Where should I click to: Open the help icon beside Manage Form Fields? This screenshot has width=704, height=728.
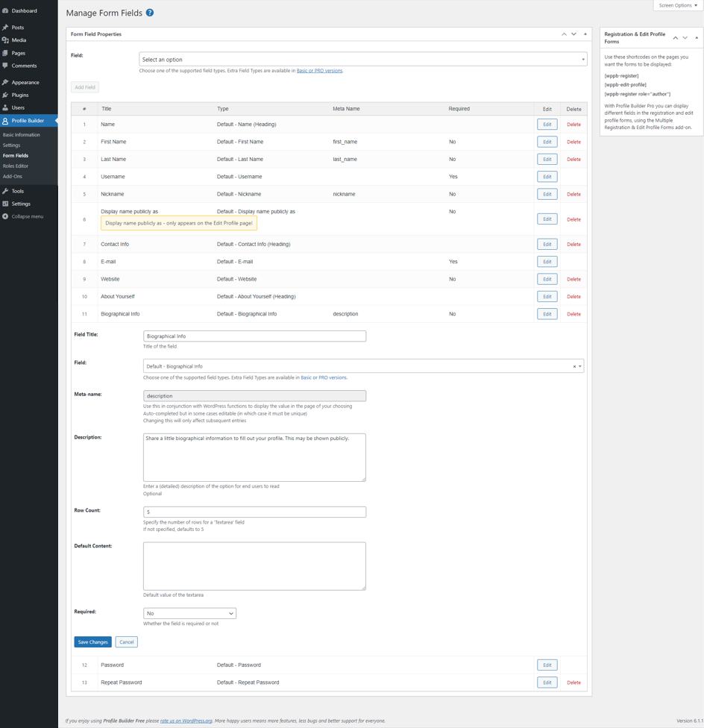[x=149, y=13]
